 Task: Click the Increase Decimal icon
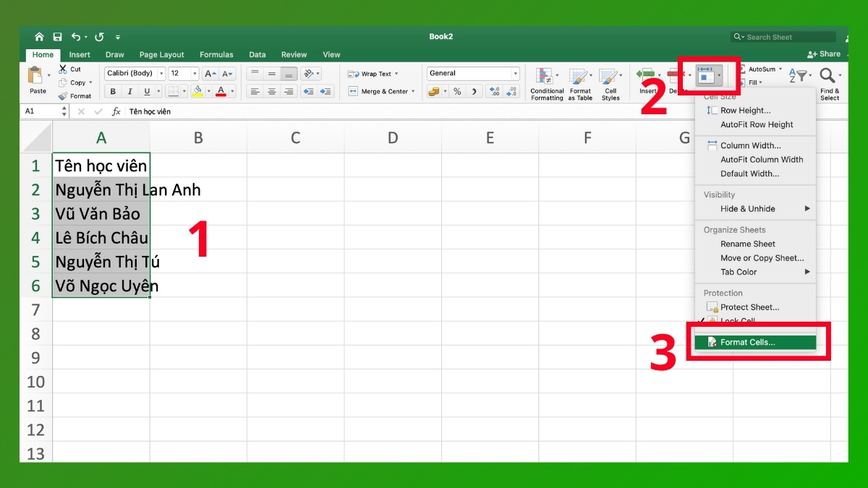tap(495, 90)
